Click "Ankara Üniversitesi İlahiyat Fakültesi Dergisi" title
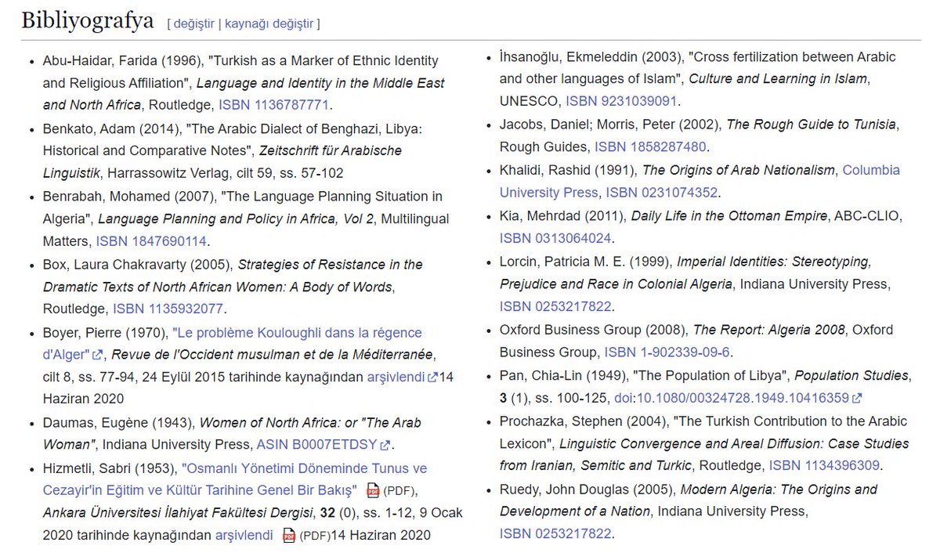The height and width of the screenshot is (560, 940). pos(176,514)
